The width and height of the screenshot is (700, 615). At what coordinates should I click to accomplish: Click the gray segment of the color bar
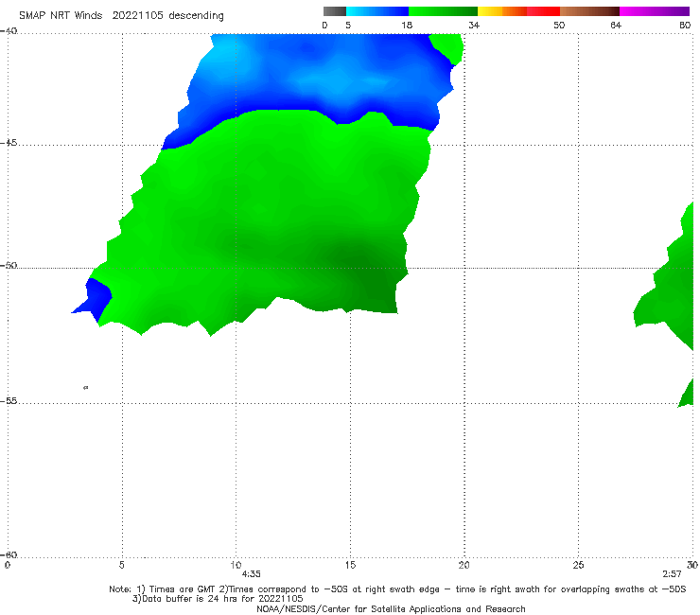[335, 11]
